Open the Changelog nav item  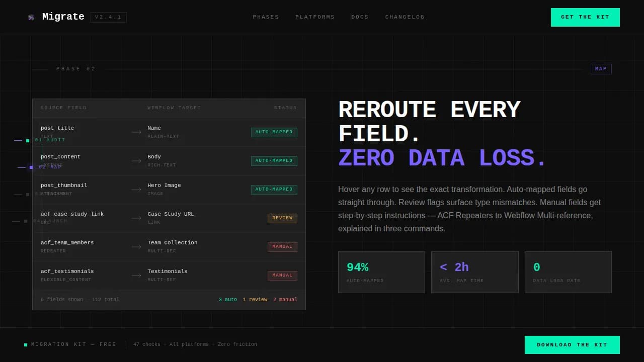point(405,17)
